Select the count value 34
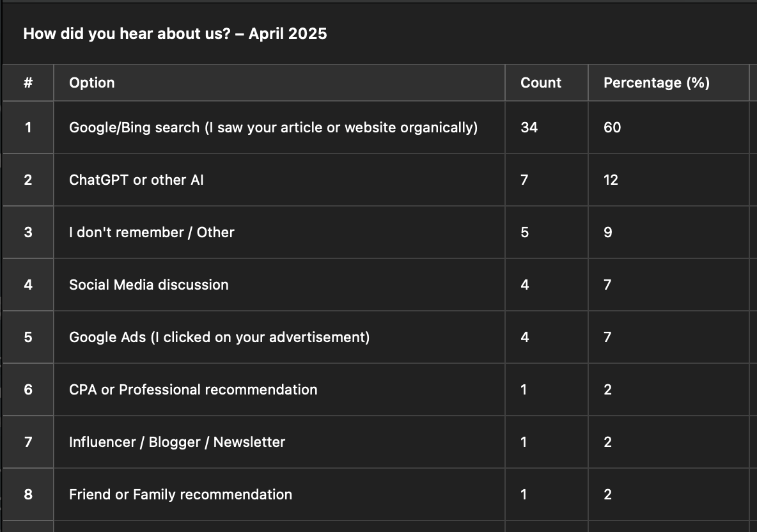This screenshot has width=757, height=532. click(x=529, y=127)
